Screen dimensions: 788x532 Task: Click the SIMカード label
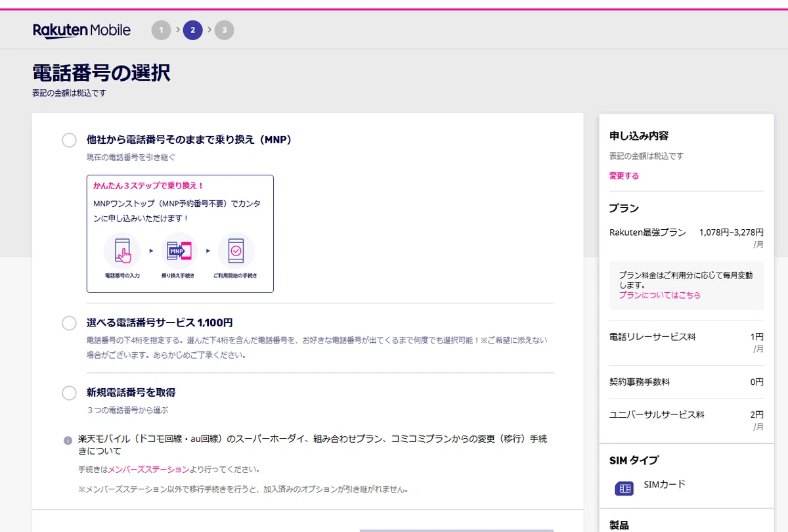(665, 485)
